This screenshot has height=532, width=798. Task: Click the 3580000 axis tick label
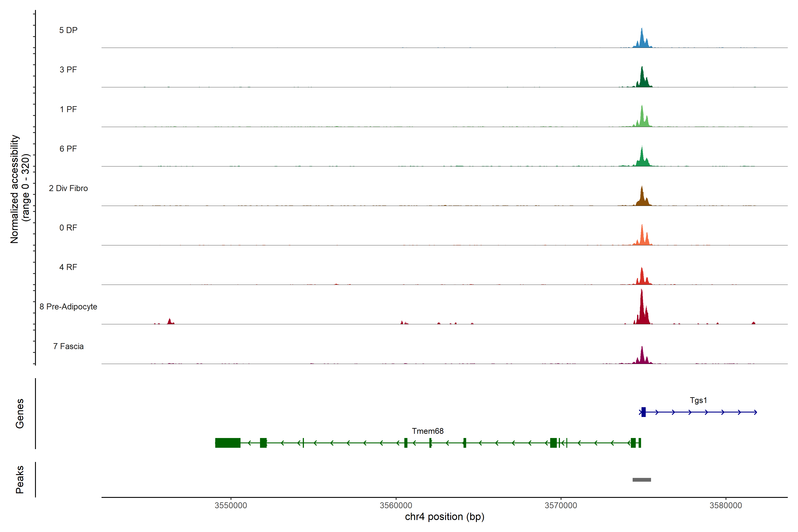(726, 506)
